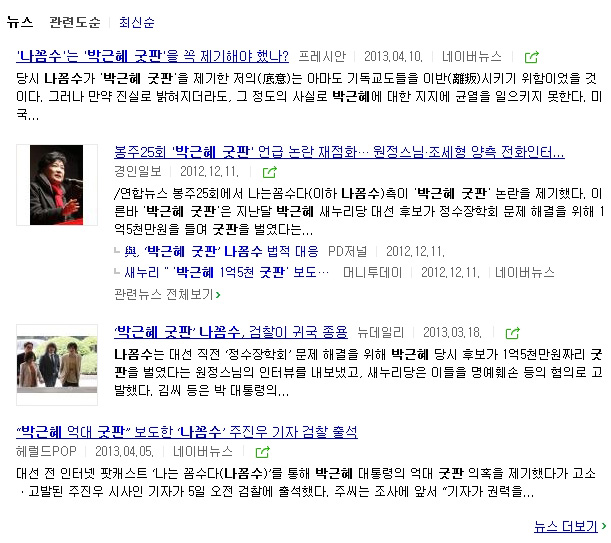Open 네이버뉴스 link beside 헤럴드POP
Screen dimensions: 611x543
(x=203, y=452)
